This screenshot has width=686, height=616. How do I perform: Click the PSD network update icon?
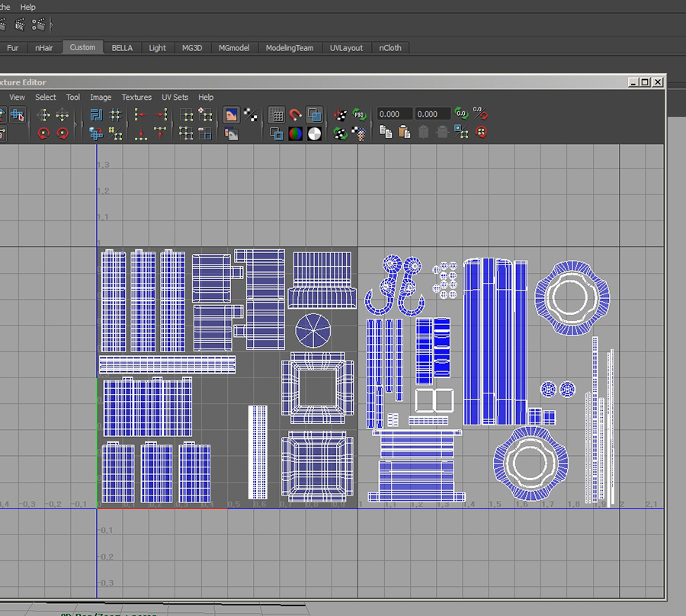tap(360, 115)
